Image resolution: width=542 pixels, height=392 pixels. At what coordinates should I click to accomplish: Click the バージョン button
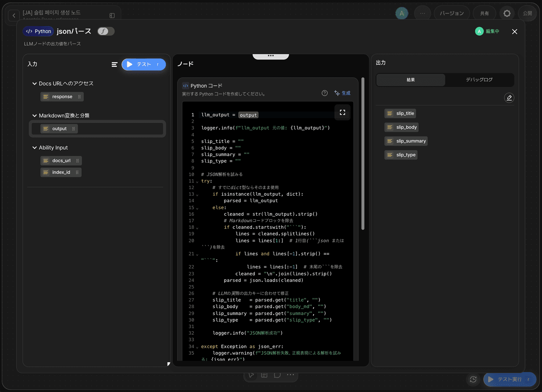coord(452,13)
